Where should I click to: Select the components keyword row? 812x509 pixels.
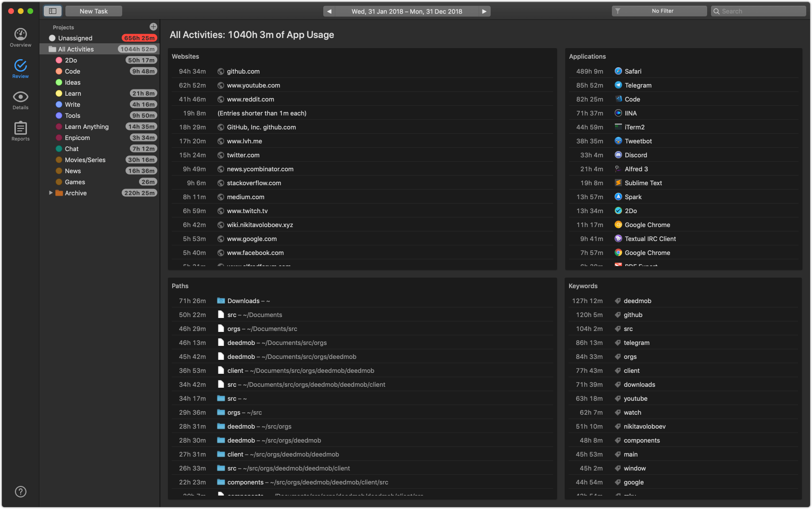coord(684,440)
